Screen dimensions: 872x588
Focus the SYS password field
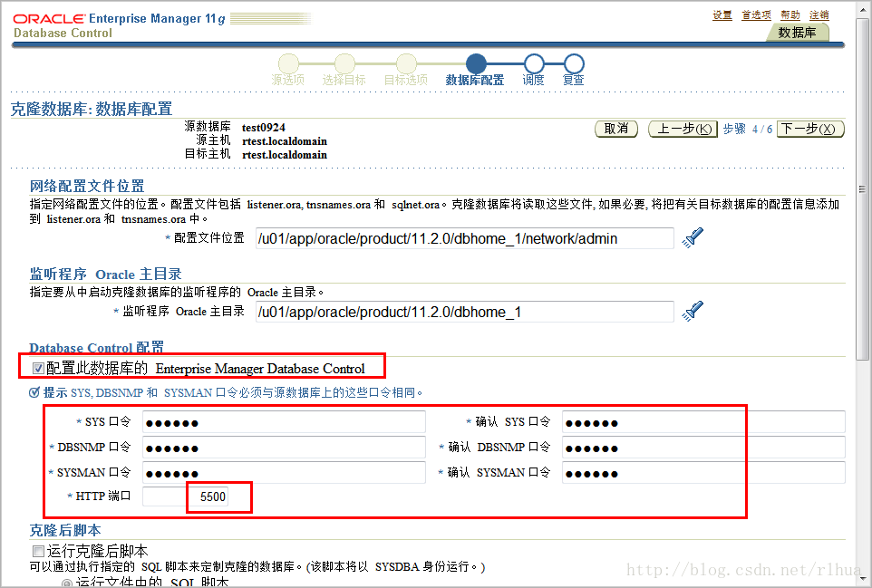coord(284,422)
